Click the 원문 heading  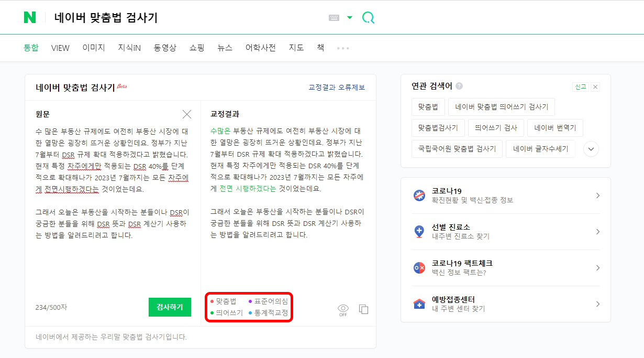(42, 114)
